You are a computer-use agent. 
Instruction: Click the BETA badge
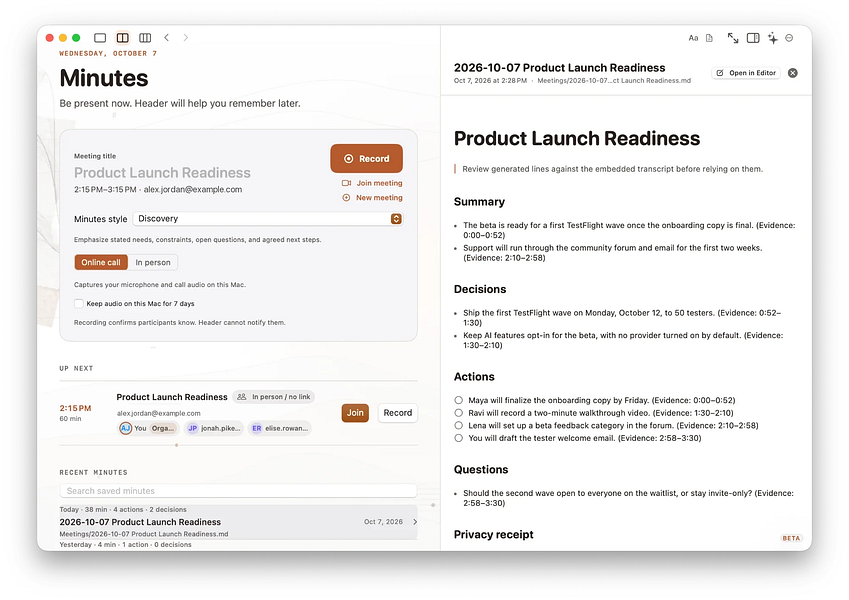[791, 538]
